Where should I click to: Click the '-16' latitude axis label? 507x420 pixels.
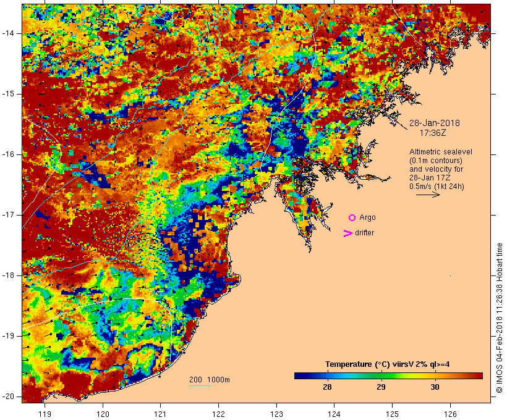click(8, 154)
